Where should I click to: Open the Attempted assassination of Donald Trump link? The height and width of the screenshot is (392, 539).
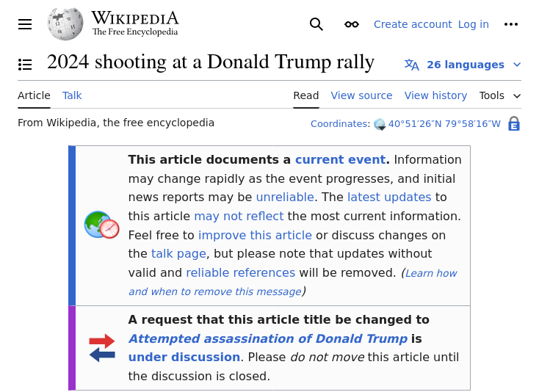(x=268, y=338)
